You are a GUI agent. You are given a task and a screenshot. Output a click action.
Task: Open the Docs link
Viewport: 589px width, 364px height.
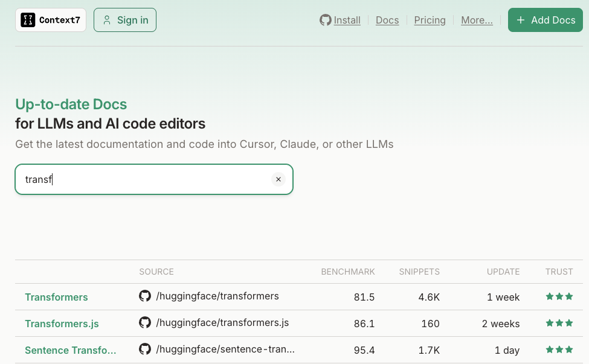(x=387, y=21)
